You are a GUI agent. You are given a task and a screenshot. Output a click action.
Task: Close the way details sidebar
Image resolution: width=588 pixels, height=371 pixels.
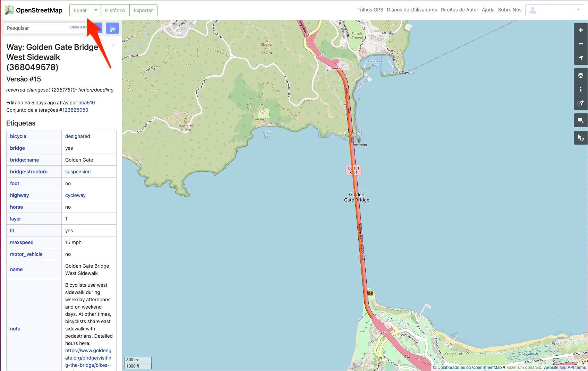pos(113,45)
